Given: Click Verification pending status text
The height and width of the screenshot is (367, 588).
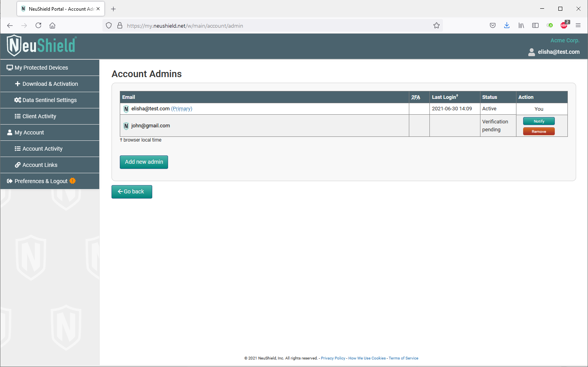Looking at the screenshot, I should click(x=495, y=126).
